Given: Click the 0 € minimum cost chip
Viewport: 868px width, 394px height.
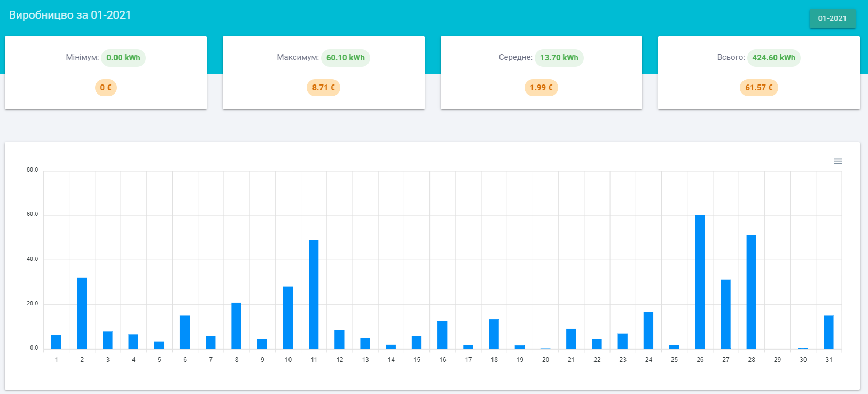Looking at the screenshot, I should (106, 88).
